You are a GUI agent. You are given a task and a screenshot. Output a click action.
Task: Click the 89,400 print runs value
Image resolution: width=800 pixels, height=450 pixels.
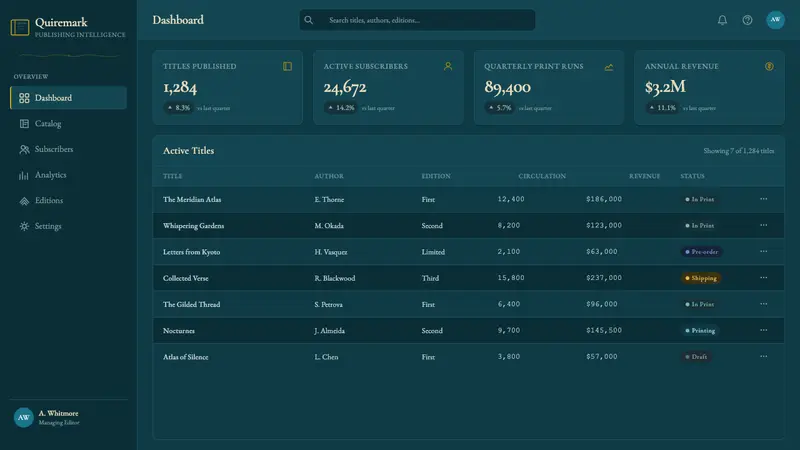pyautogui.click(x=508, y=87)
